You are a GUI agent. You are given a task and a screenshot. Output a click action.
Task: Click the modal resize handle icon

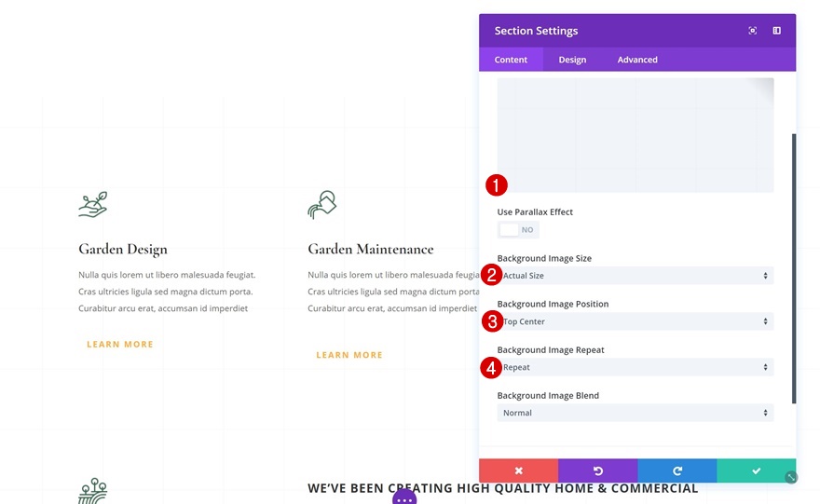791,477
